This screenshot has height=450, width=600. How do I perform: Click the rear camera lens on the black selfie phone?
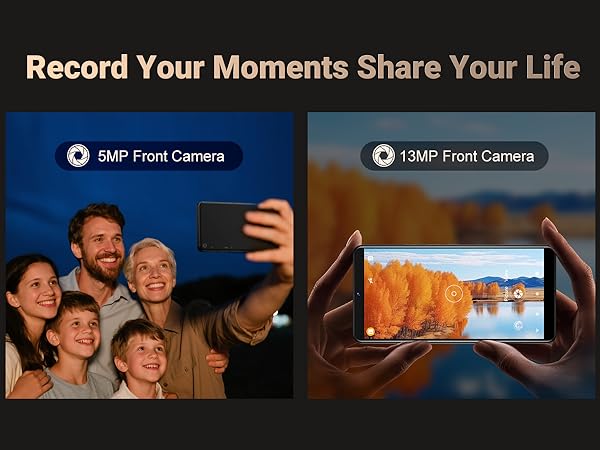point(204,245)
